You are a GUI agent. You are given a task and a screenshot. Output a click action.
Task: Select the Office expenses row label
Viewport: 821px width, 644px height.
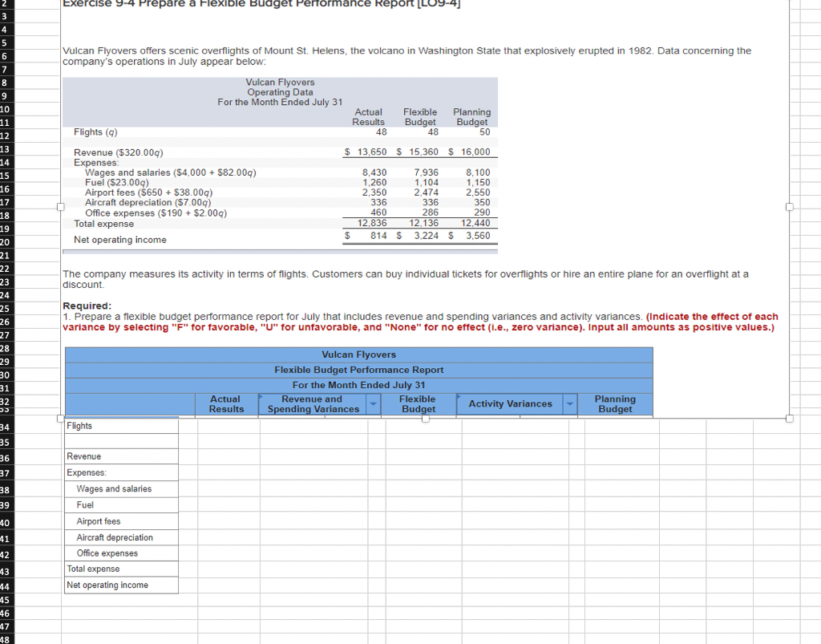[x=120, y=553]
